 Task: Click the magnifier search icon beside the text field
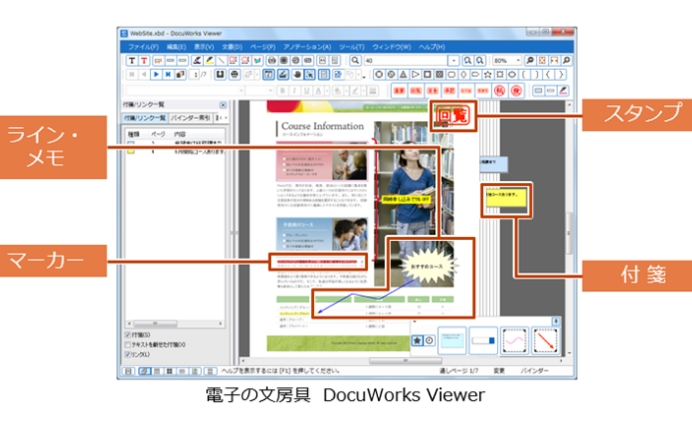[354, 61]
